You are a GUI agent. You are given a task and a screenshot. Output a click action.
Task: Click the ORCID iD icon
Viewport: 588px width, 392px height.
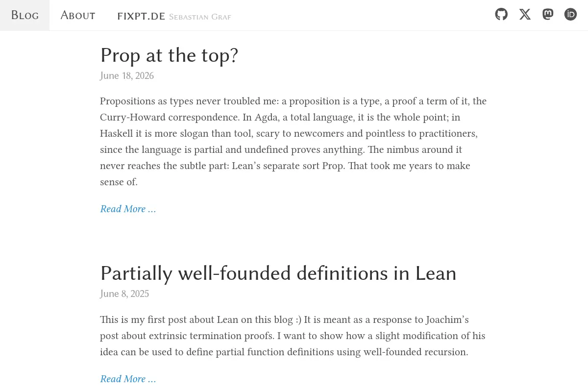pos(570,14)
